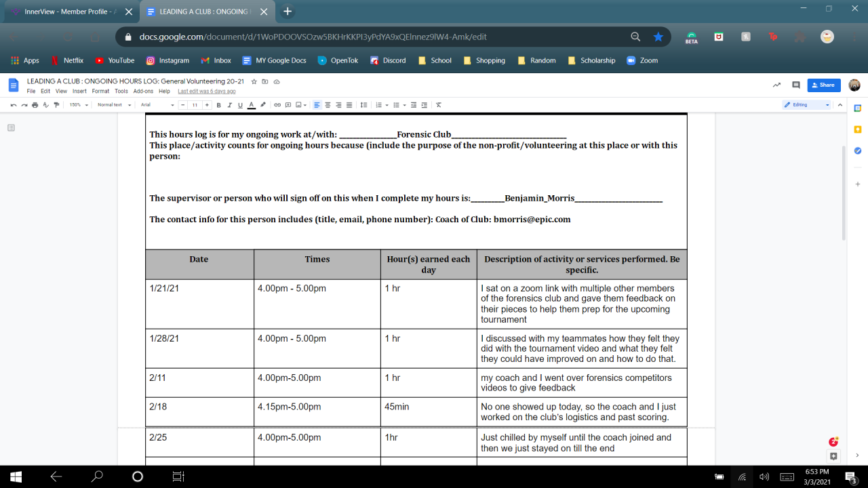The height and width of the screenshot is (488, 868).
Task: Open comment history beside Share
Action: click(x=795, y=85)
